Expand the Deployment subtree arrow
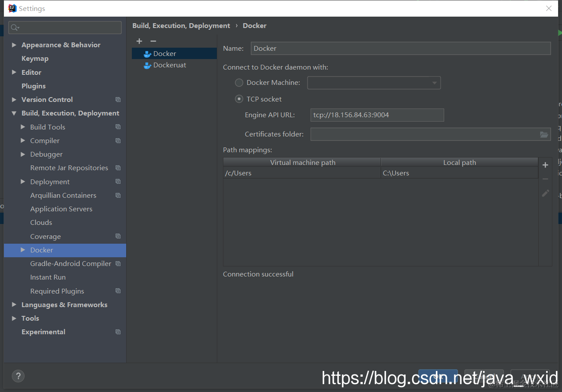 [x=23, y=182]
